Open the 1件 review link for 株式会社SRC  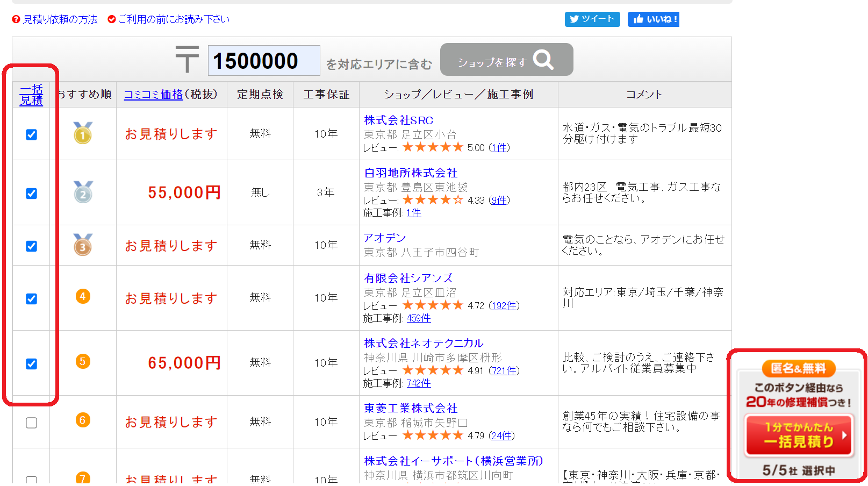499,147
